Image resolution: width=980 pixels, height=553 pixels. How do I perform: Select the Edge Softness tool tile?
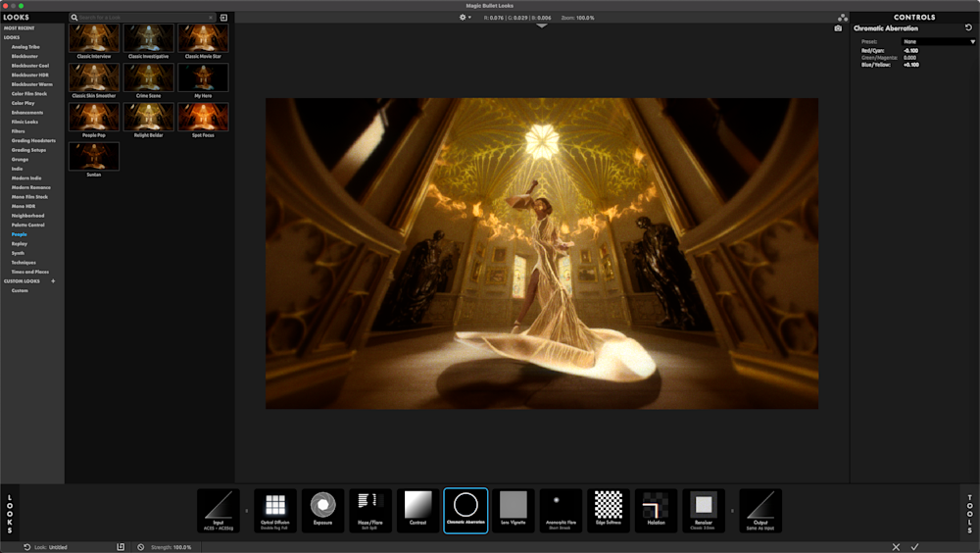pos(609,510)
